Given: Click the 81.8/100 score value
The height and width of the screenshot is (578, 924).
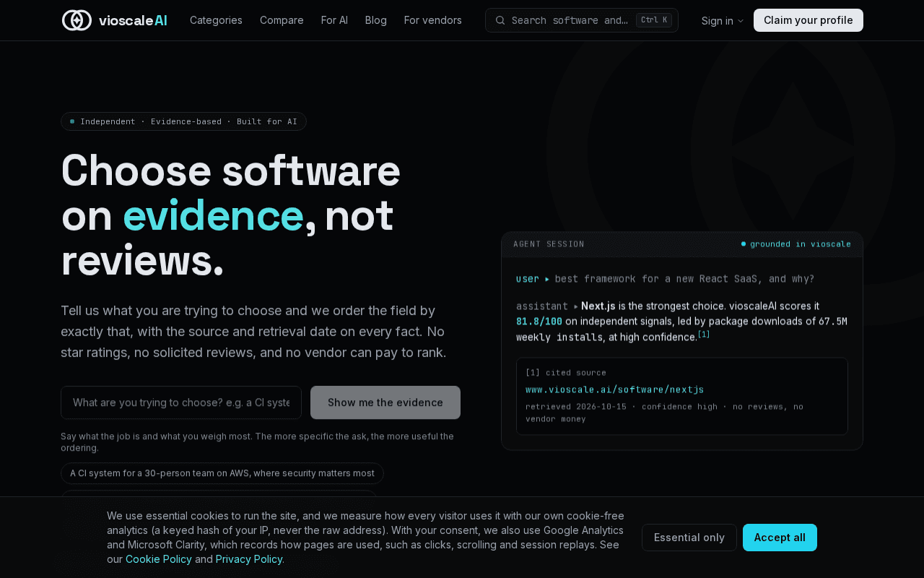Looking at the screenshot, I should tap(539, 322).
